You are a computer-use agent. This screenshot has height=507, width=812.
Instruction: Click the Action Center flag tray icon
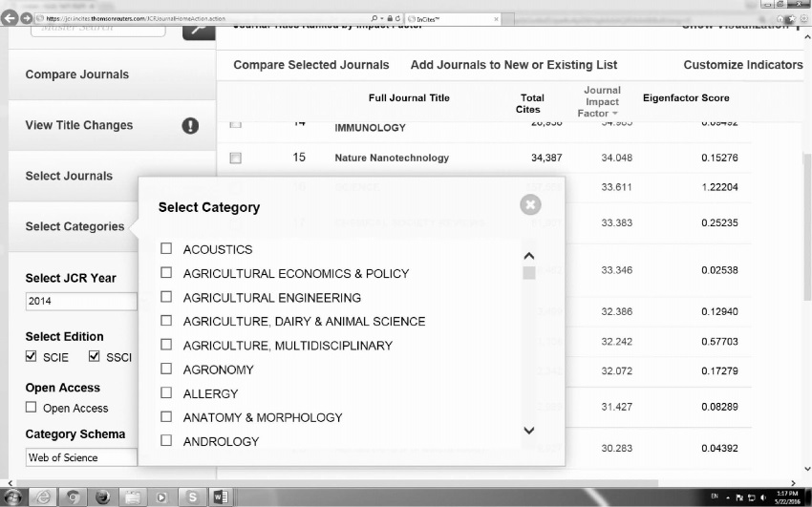(739, 497)
